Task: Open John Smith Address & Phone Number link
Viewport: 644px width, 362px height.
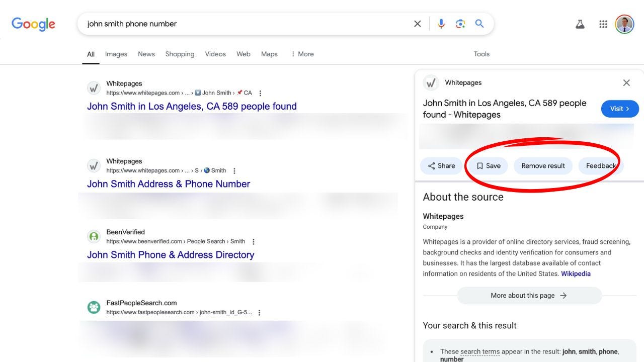Action: tap(169, 184)
